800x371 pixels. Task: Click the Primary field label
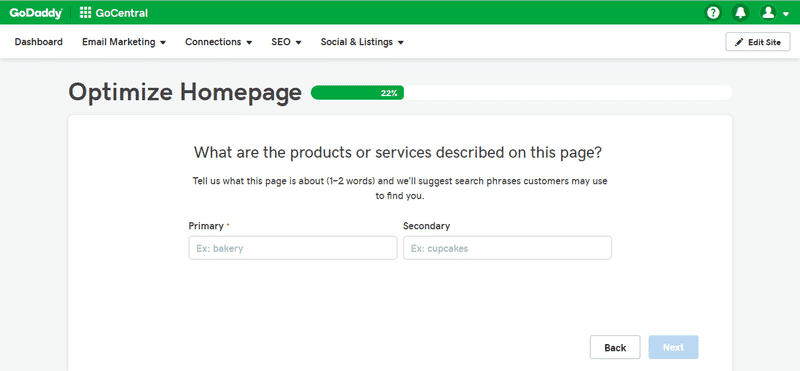pyautogui.click(x=206, y=226)
